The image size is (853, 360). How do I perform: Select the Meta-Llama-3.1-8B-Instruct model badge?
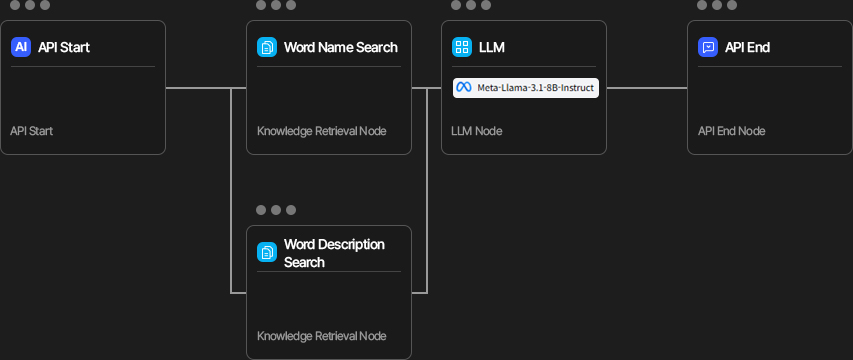[526, 88]
